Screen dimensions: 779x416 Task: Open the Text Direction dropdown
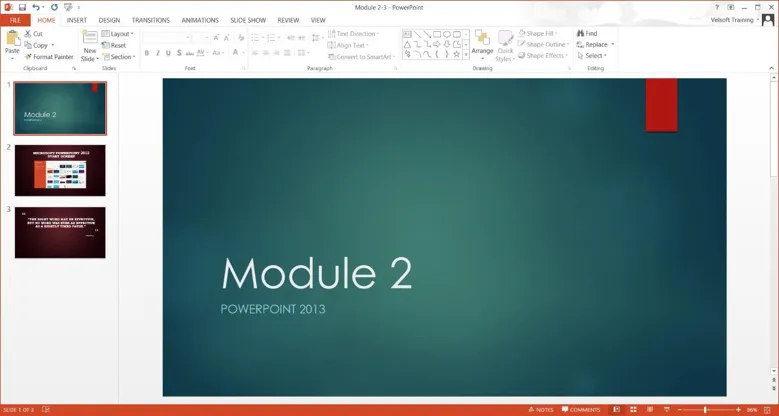coord(353,34)
